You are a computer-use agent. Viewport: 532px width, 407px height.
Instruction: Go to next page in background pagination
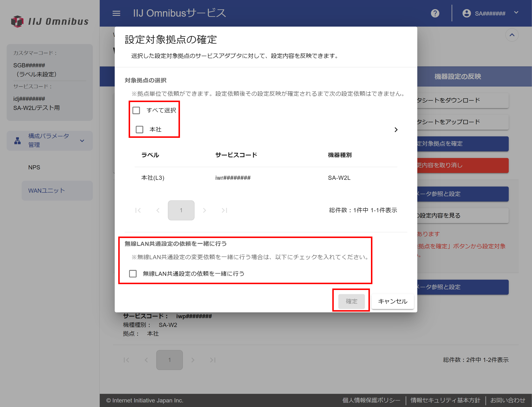click(193, 360)
